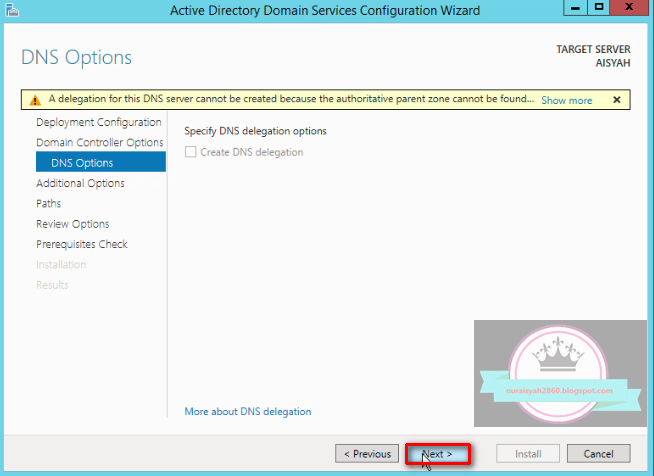Viewport: 654px width, 476px height.
Task: Open the Paths step
Action: pos(49,204)
